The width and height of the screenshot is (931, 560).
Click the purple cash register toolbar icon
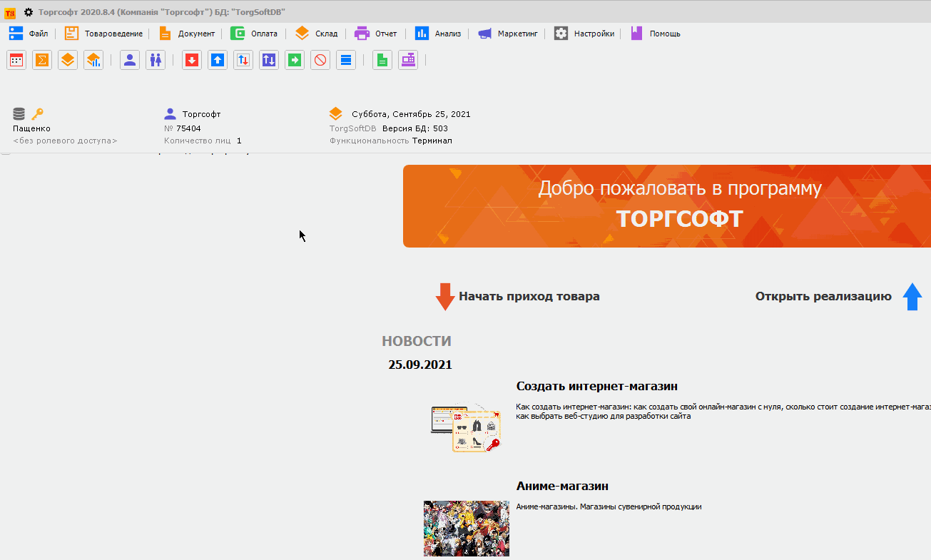[x=407, y=60]
